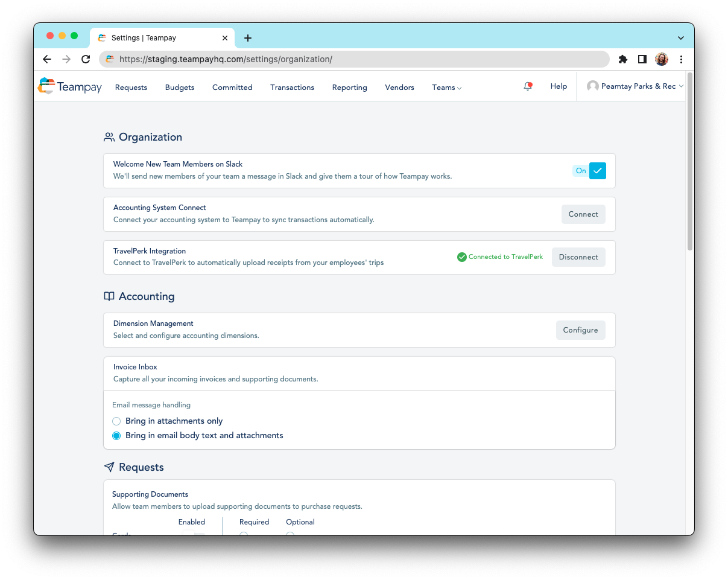The height and width of the screenshot is (580, 728).
Task: Click the 'Welcome New Team Members on Slack' title
Action: pyautogui.click(x=178, y=164)
